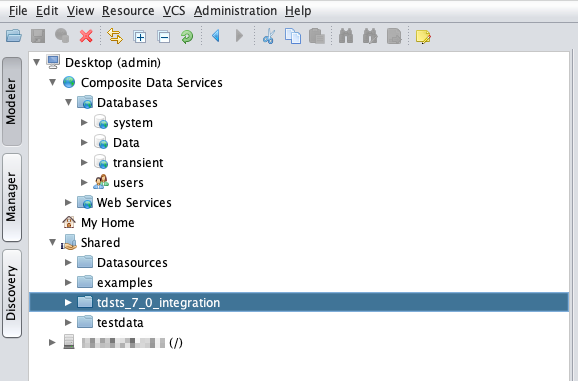Click the yellow sync arrows icon

115,36
